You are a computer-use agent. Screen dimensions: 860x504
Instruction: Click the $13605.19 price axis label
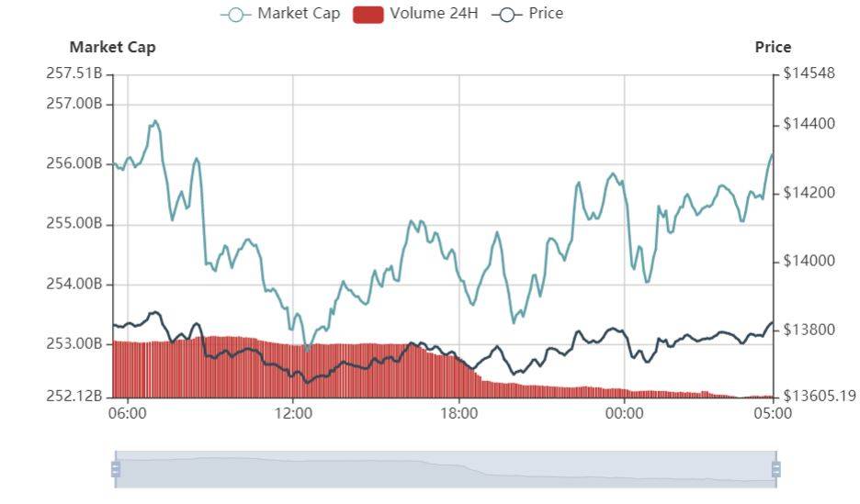coord(820,396)
